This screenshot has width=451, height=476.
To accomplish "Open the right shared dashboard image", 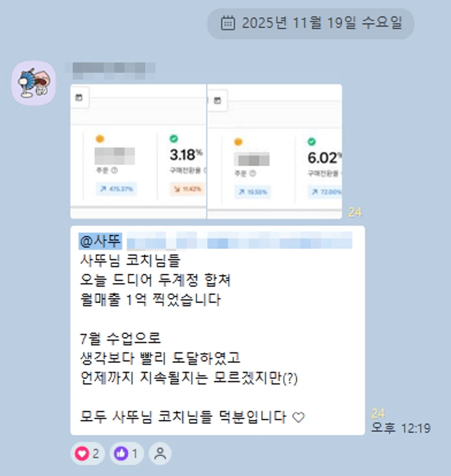I will (274, 151).
